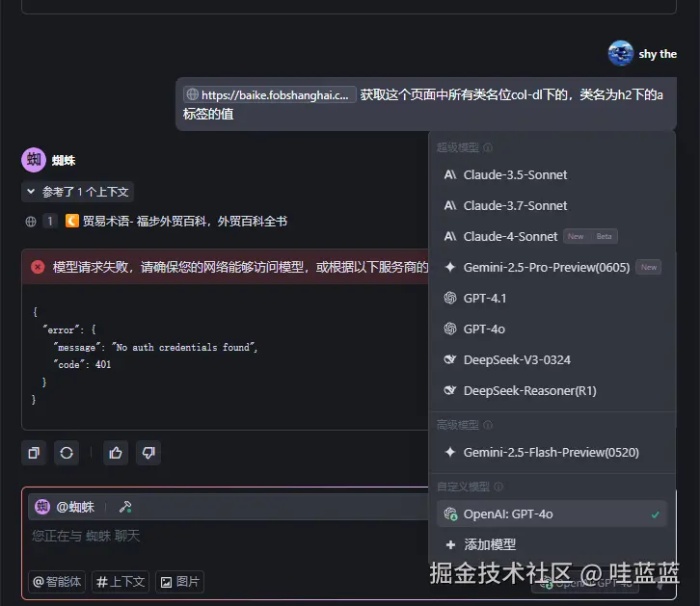Choose Claude-4-Sonnet Beta model

tap(511, 237)
